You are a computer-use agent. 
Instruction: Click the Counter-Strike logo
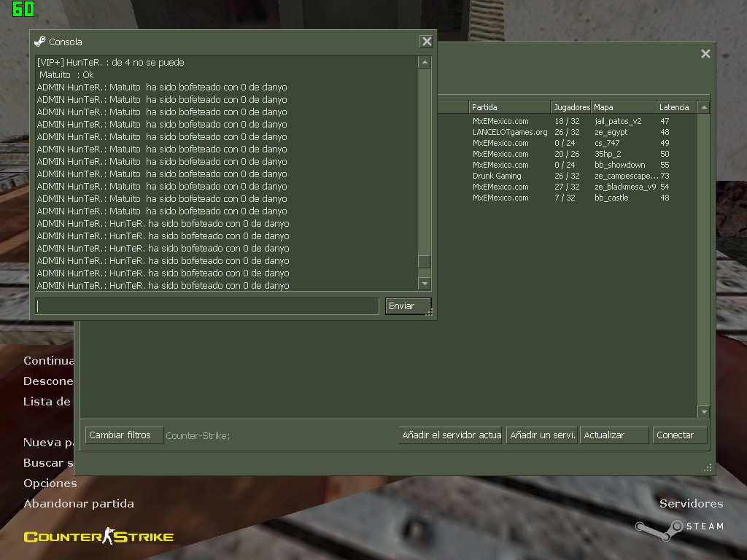tap(98, 537)
